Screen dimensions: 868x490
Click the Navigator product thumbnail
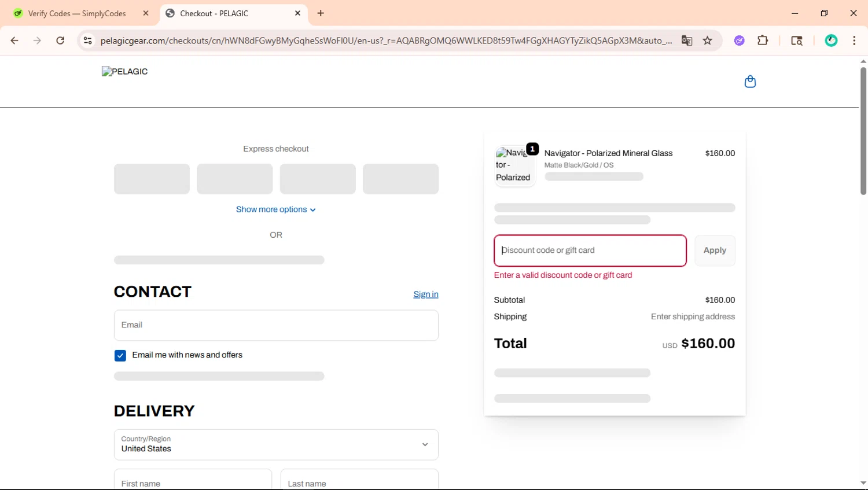click(515, 166)
